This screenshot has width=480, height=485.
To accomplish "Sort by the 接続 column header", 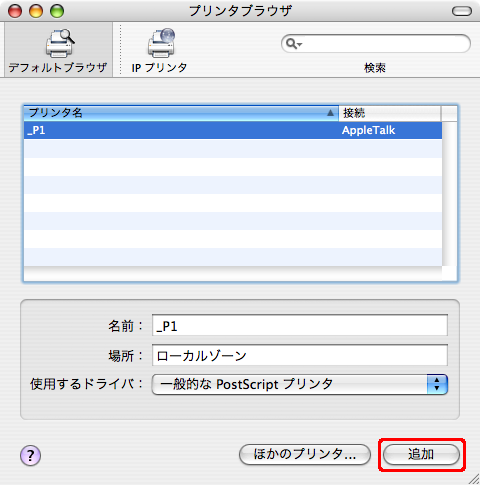I will [x=390, y=113].
